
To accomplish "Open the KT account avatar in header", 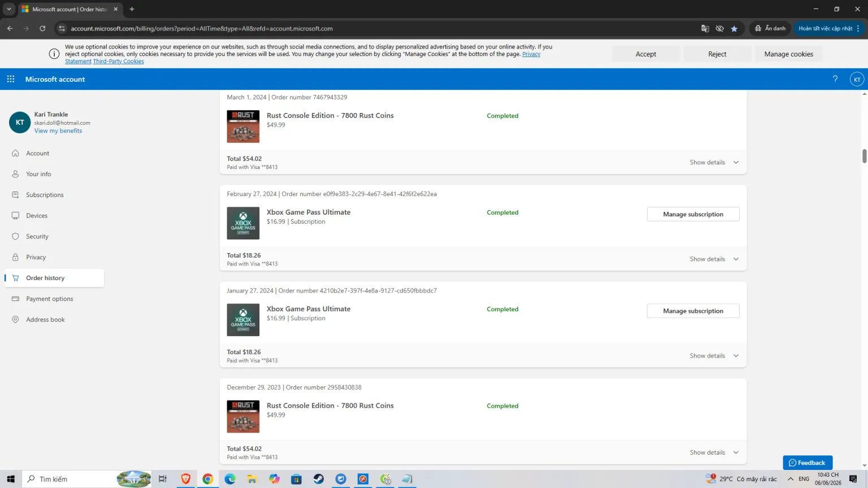I will click(x=857, y=80).
